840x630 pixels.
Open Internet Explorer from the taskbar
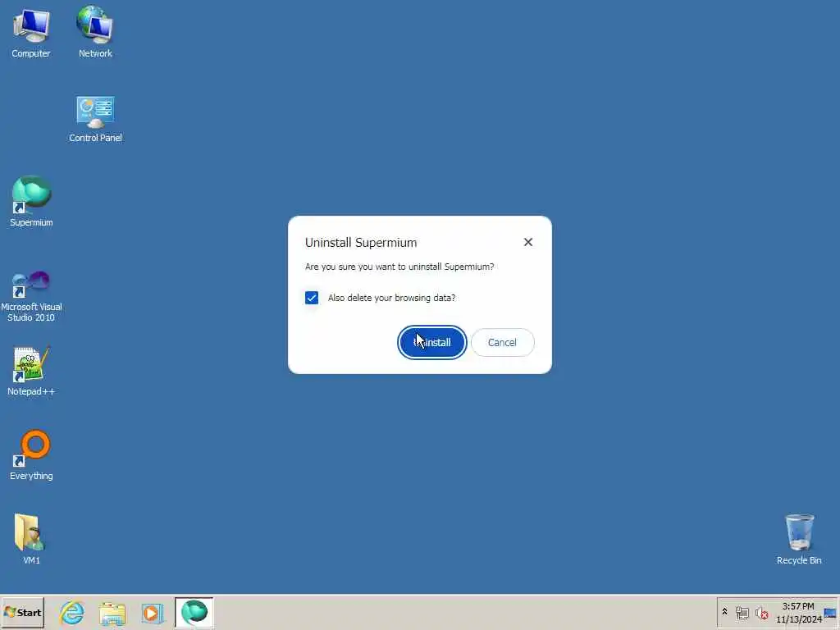click(72, 612)
